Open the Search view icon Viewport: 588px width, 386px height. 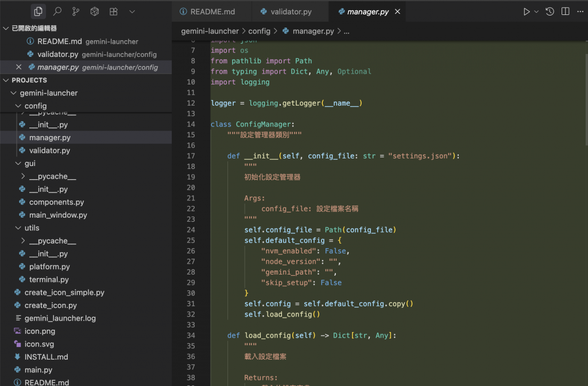(57, 11)
